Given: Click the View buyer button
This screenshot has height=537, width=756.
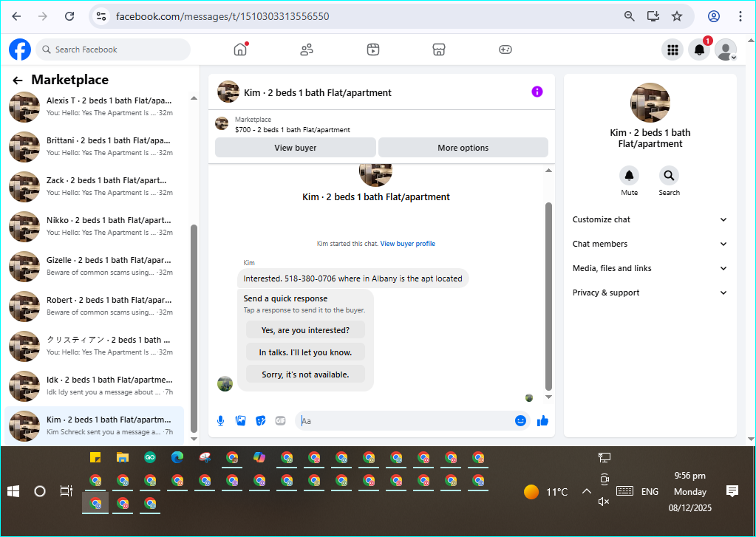Looking at the screenshot, I should 295,148.
